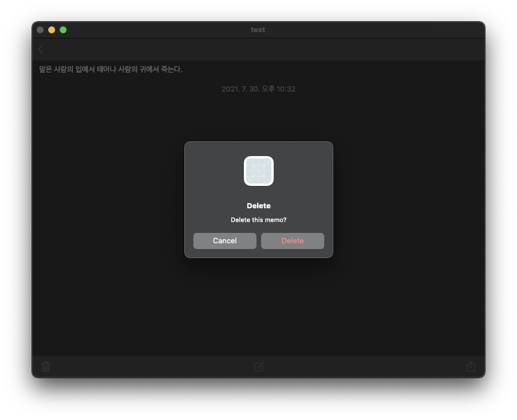Screen dimensions: 517x420
Task: Click Cancel in the delete dialog
Action: pos(224,240)
